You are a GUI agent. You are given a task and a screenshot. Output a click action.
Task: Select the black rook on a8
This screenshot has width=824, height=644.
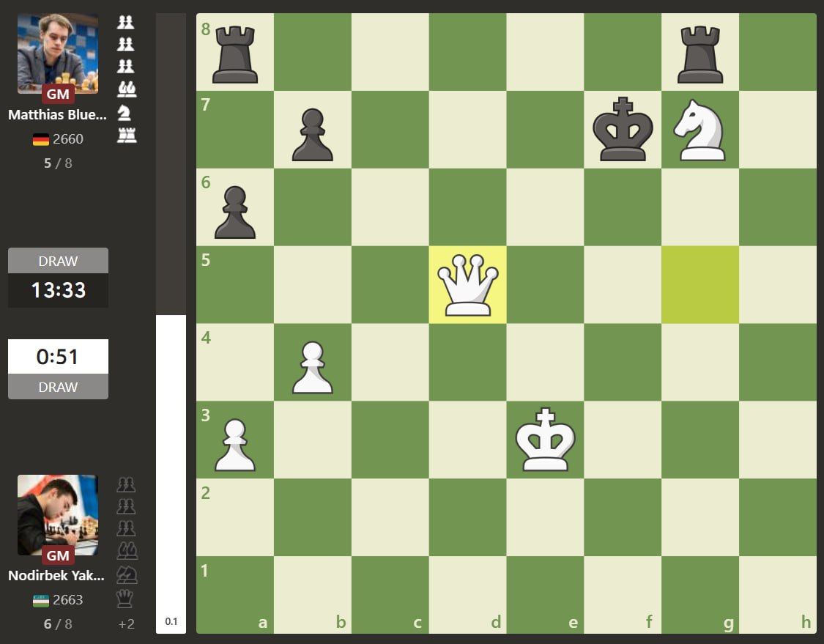(x=235, y=54)
